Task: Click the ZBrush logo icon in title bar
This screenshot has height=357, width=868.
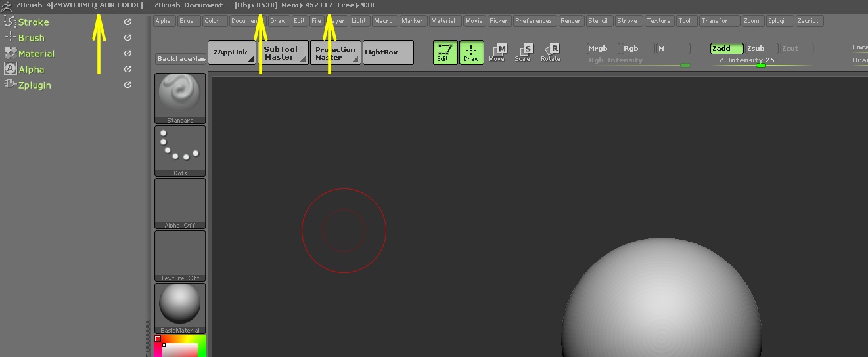Action: pyautogui.click(x=7, y=5)
